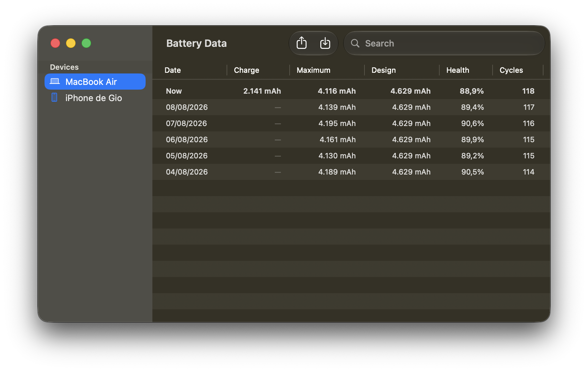Click the 114 cycles value
The height and width of the screenshot is (372, 588).
(x=529, y=172)
